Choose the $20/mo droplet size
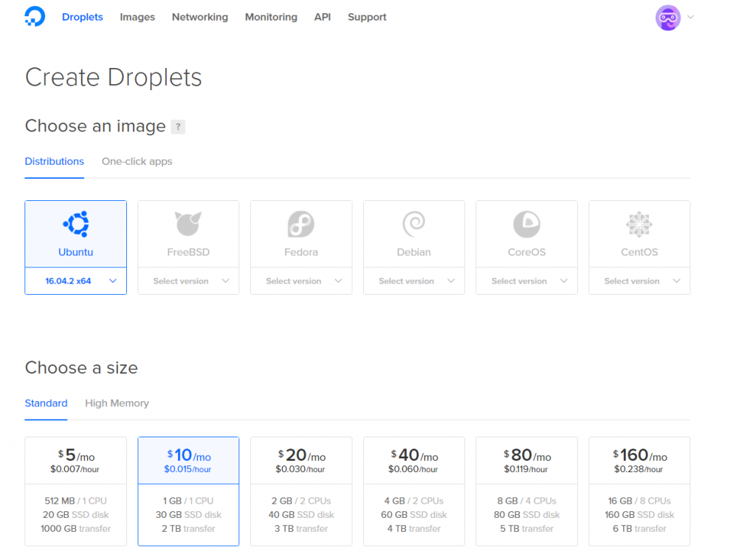 (301, 491)
